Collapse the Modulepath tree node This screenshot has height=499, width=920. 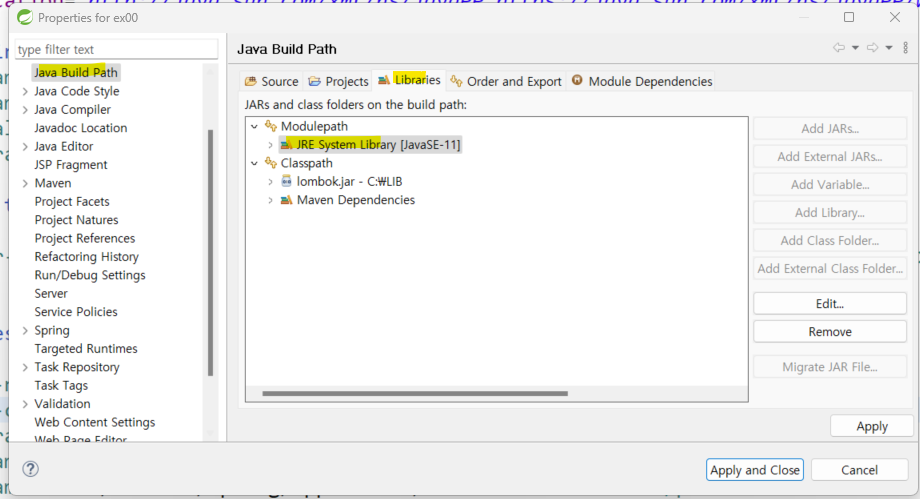coord(254,126)
